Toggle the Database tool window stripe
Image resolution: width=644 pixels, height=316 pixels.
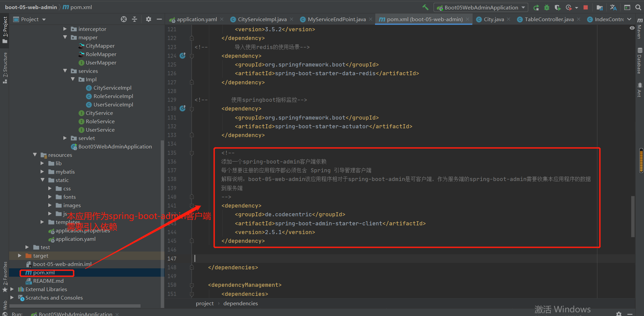tap(639, 61)
